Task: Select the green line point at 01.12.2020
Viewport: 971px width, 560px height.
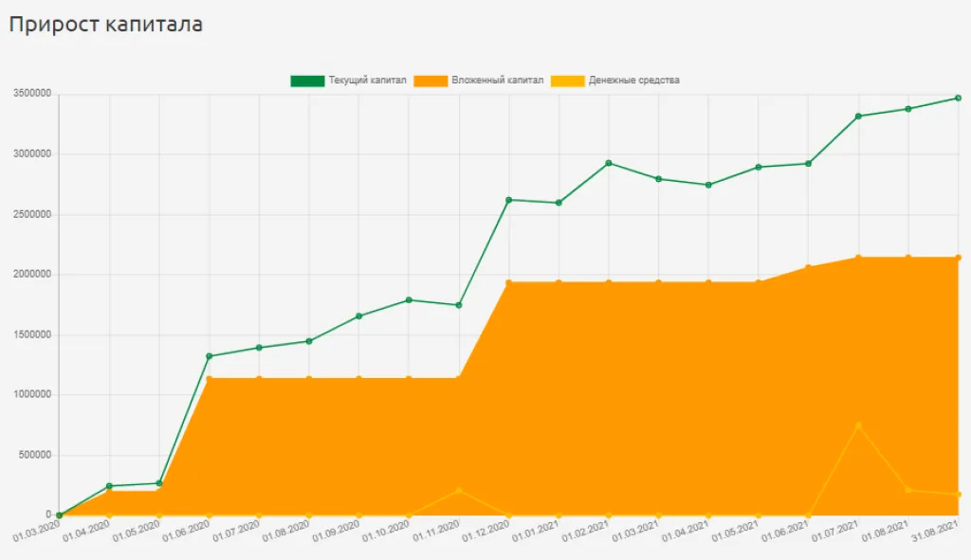Action: (509, 200)
